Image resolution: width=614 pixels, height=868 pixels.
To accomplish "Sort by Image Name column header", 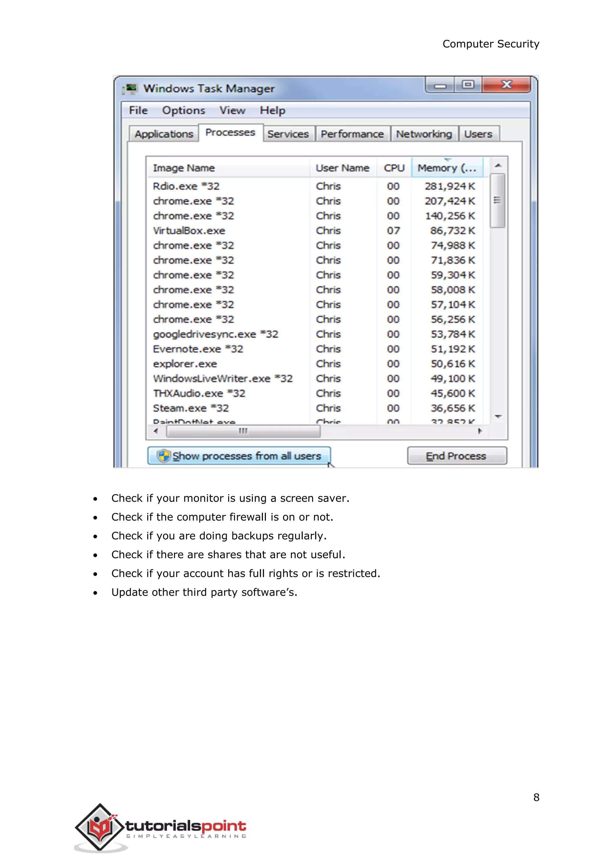I will tap(228, 168).
